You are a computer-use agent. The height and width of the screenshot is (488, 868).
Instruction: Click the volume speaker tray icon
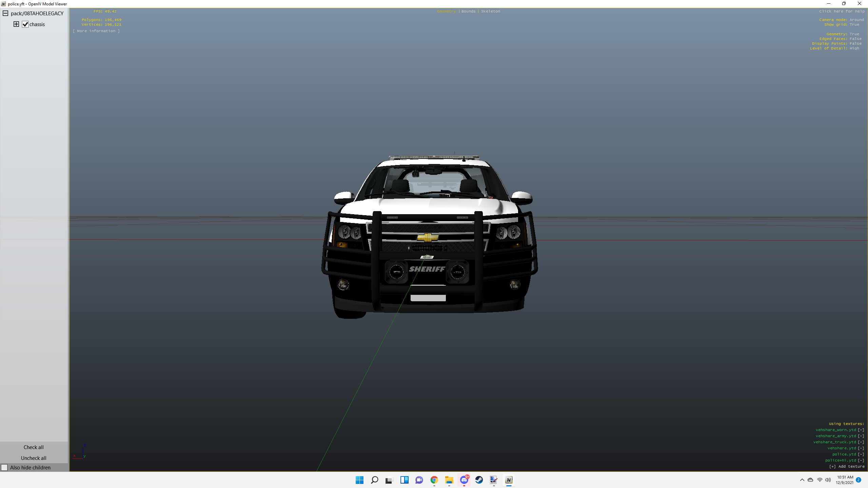[828, 480]
